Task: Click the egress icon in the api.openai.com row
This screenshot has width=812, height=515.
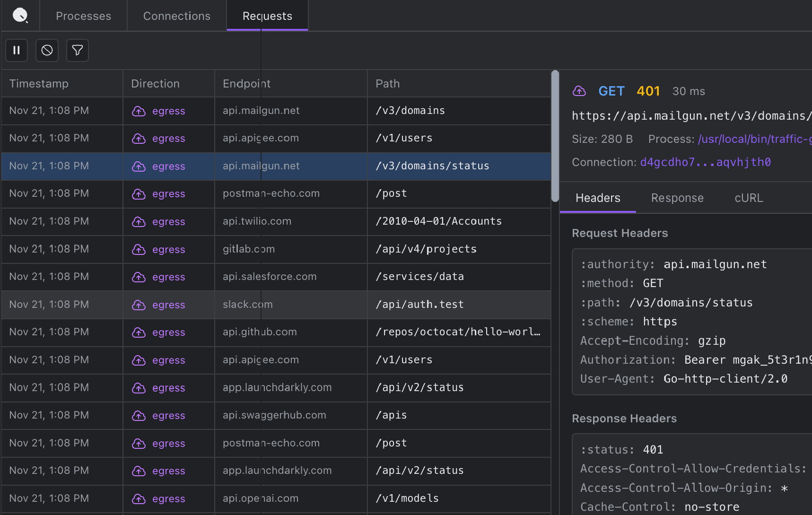Action: 139,498
